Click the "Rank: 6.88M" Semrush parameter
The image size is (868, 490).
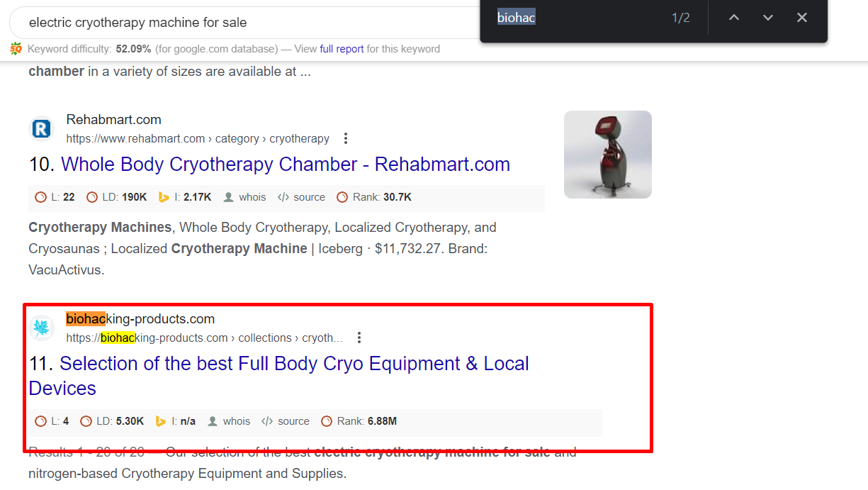coord(359,421)
